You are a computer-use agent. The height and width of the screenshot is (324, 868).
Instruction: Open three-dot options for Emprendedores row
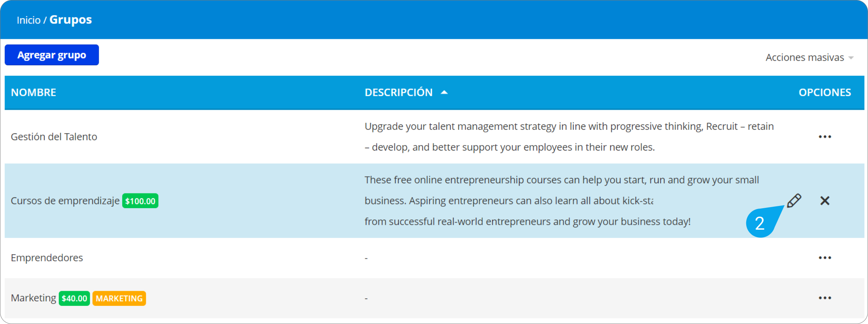[825, 258]
